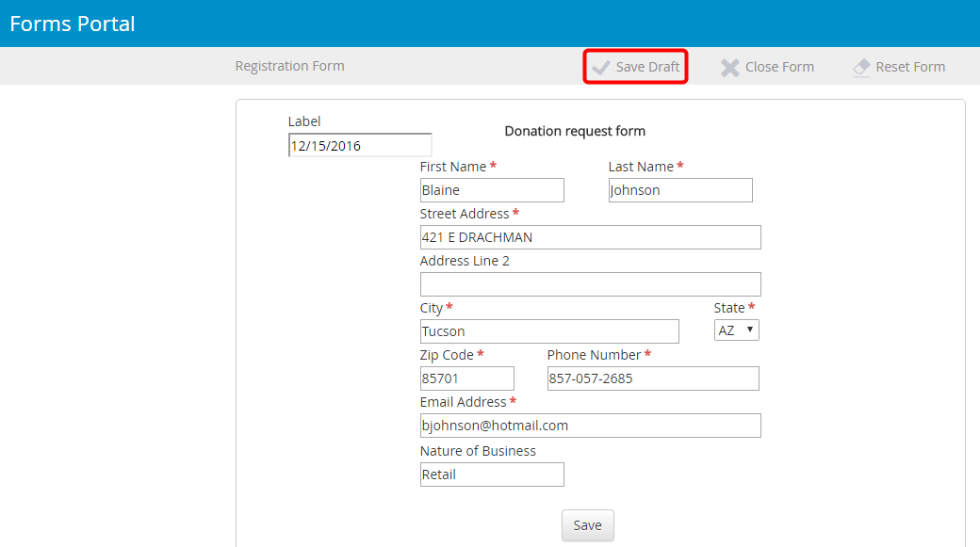Select the Save Draft toolbar text

pyautogui.click(x=647, y=67)
